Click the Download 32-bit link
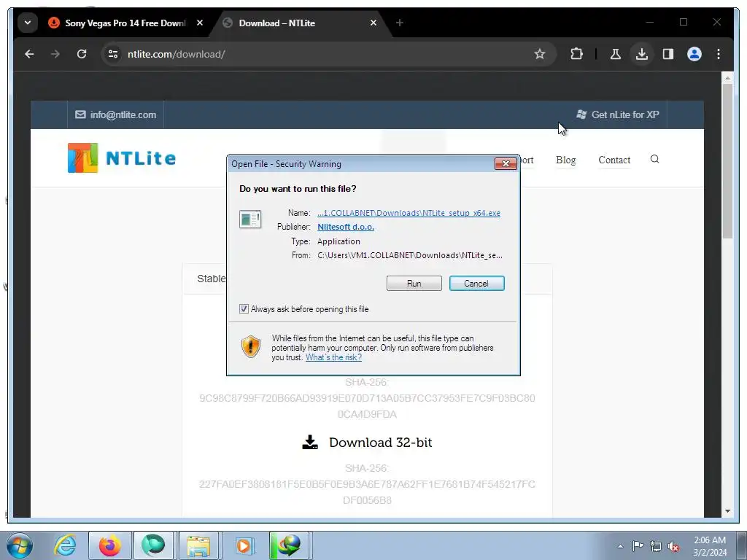Viewport: 747px width, 560px height. tap(380, 443)
